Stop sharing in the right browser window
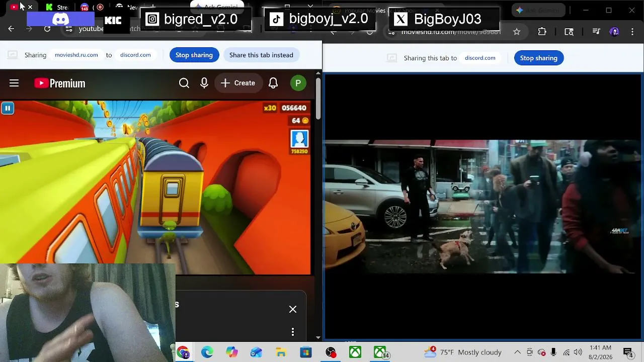 click(x=539, y=58)
